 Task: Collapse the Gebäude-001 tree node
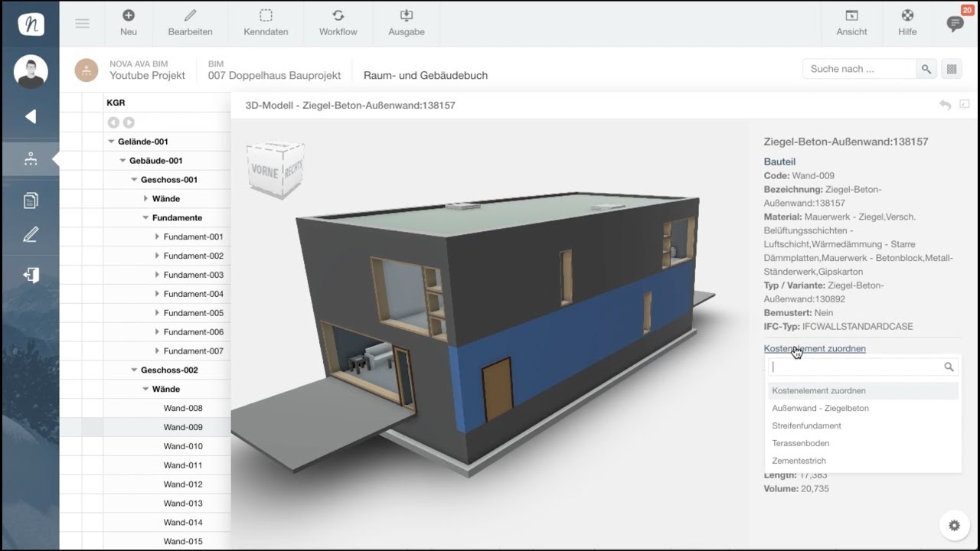tap(123, 161)
